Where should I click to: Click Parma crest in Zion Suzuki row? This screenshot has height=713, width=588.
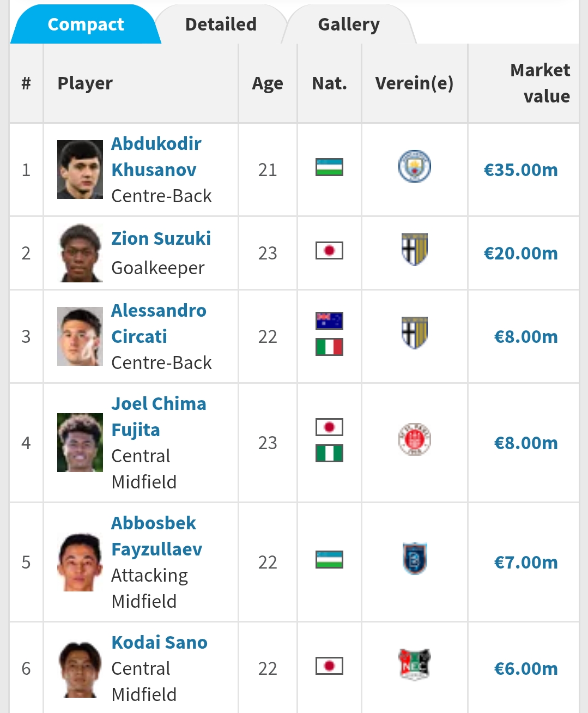(414, 250)
